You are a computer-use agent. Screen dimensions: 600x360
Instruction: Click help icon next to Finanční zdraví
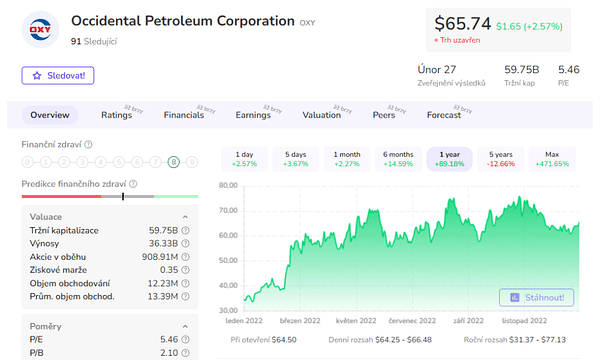pyautogui.click(x=88, y=145)
